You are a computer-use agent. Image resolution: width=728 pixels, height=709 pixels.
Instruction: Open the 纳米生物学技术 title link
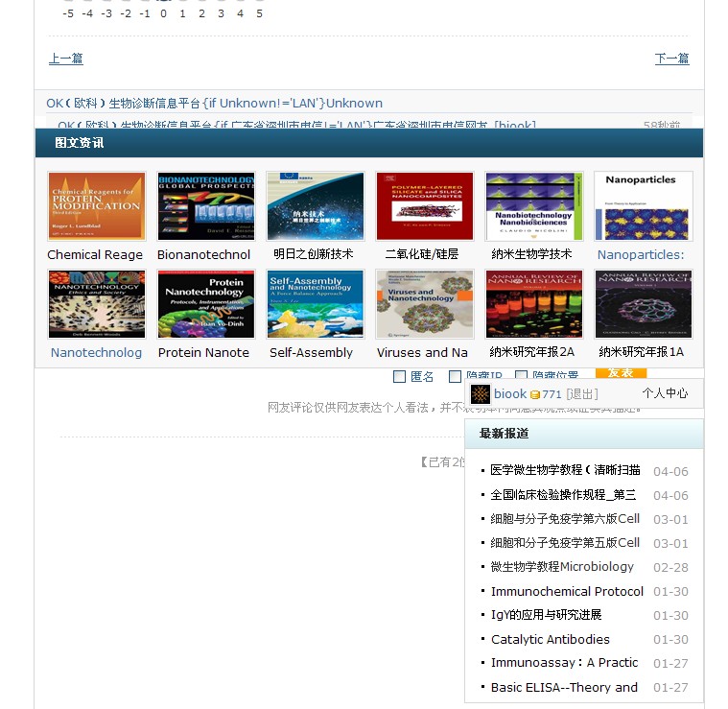(531, 253)
